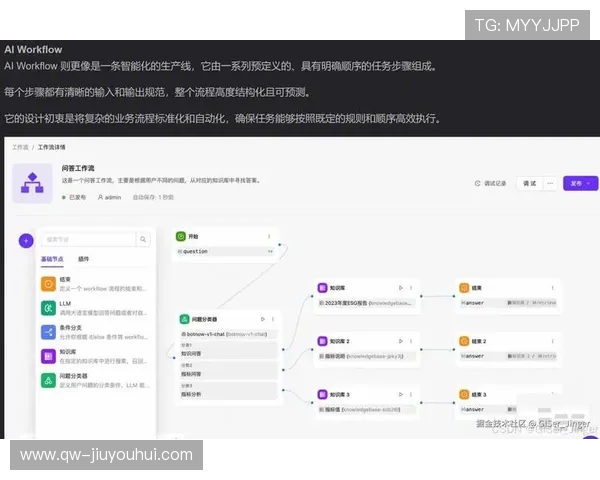Click the 结束 3 node icon

464,394
